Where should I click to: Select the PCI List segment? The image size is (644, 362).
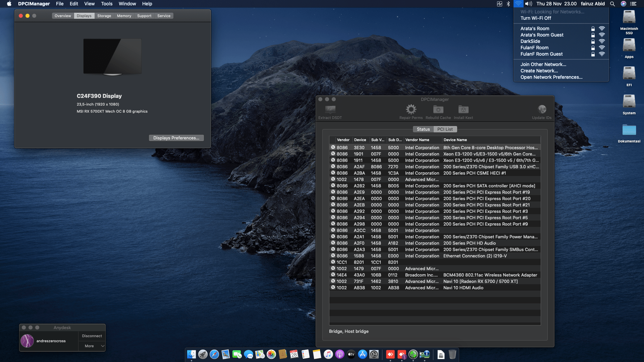pyautogui.click(x=445, y=129)
